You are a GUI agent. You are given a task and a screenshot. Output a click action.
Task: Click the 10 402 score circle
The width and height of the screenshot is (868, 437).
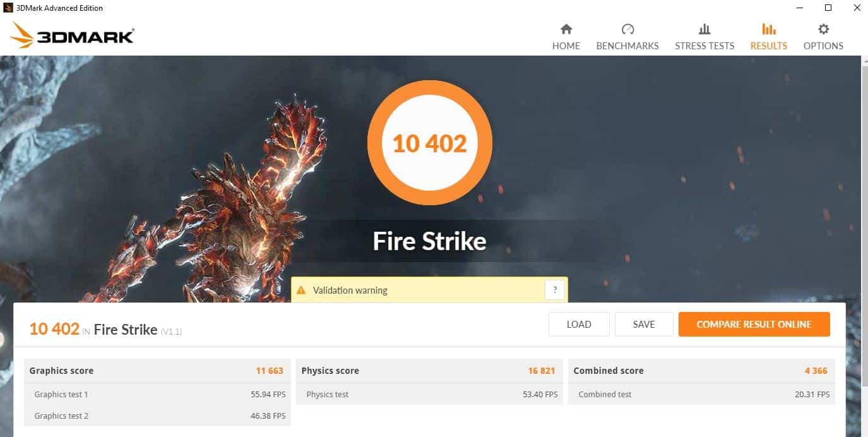coord(430,143)
